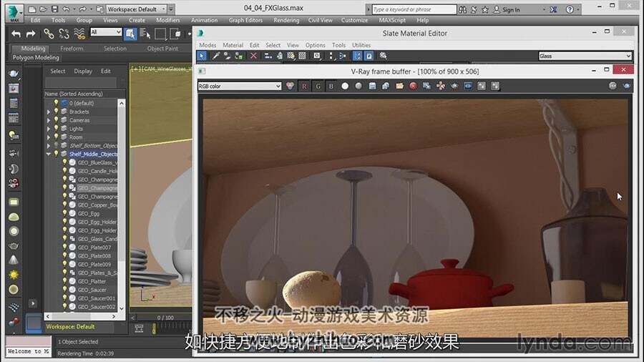Click the track mouse while rendering icon
644x362 pixels.
click(441, 86)
